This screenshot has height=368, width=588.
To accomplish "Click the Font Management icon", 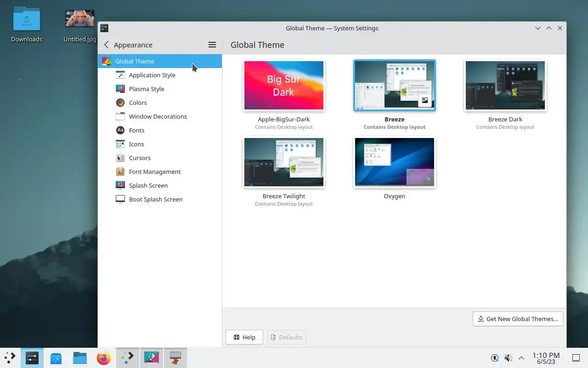I will [x=120, y=172].
